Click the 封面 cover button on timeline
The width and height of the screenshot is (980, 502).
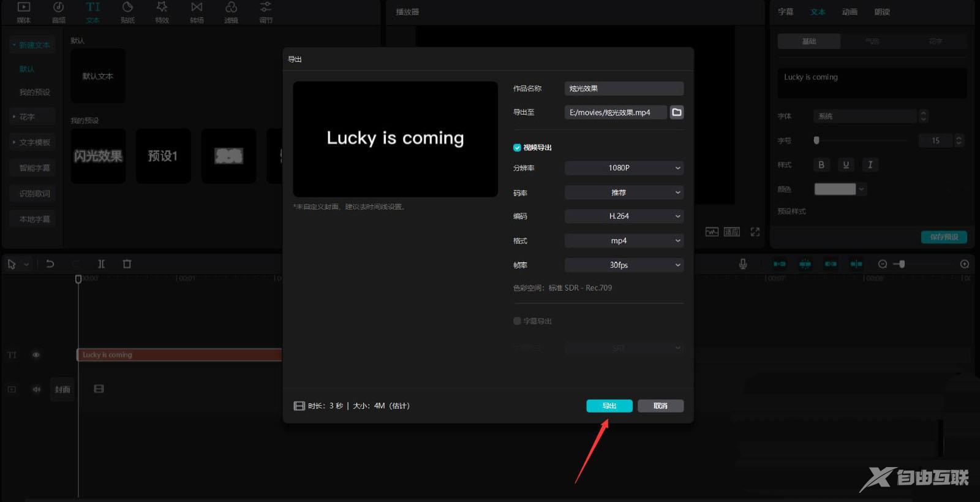point(62,389)
